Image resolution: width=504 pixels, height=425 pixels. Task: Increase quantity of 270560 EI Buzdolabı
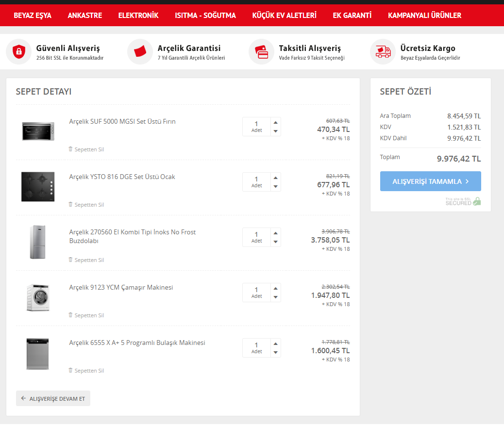coord(275,233)
